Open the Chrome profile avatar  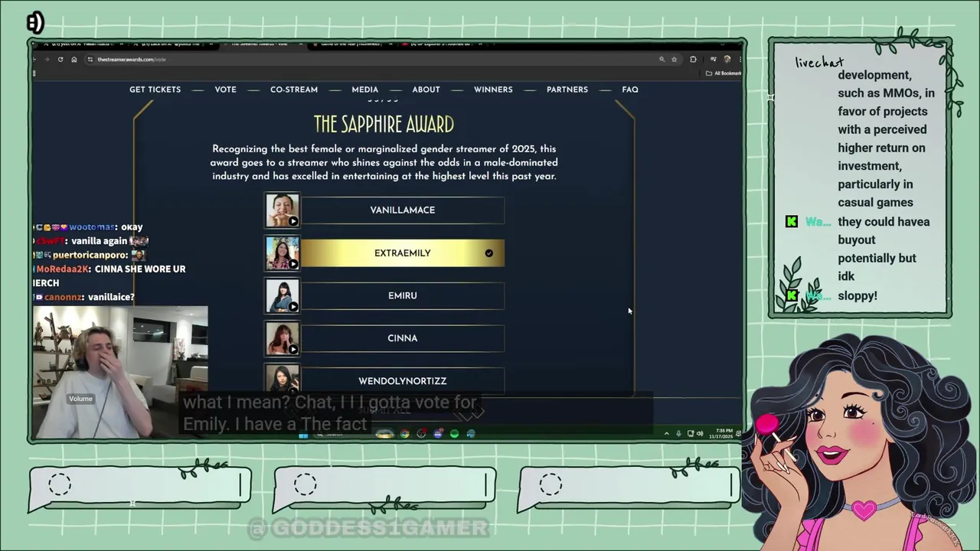coord(727,60)
